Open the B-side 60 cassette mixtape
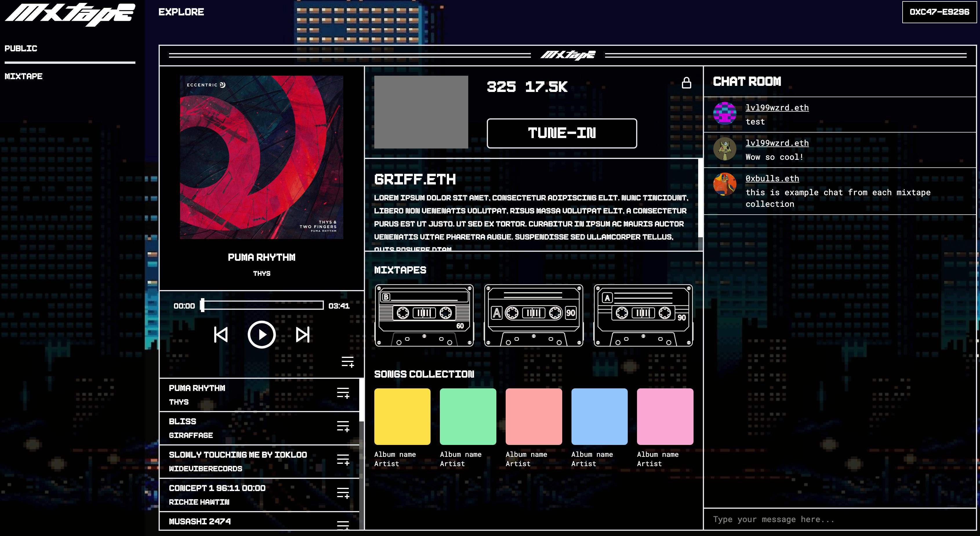 tap(424, 315)
